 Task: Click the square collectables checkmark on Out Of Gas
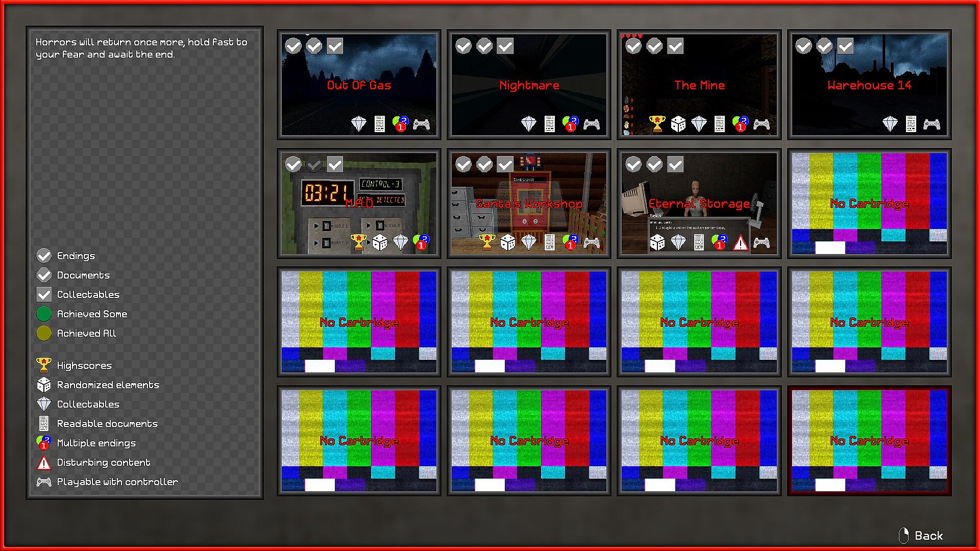(x=335, y=46)
